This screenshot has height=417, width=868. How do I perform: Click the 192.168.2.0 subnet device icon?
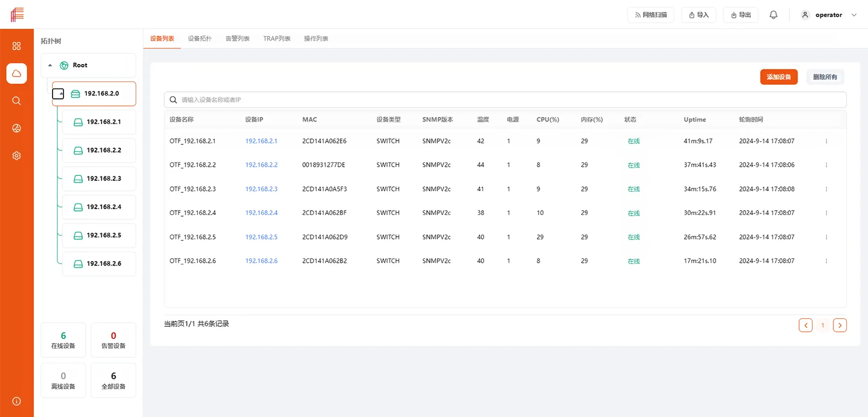pyautogui.click(x=75, y=94)
